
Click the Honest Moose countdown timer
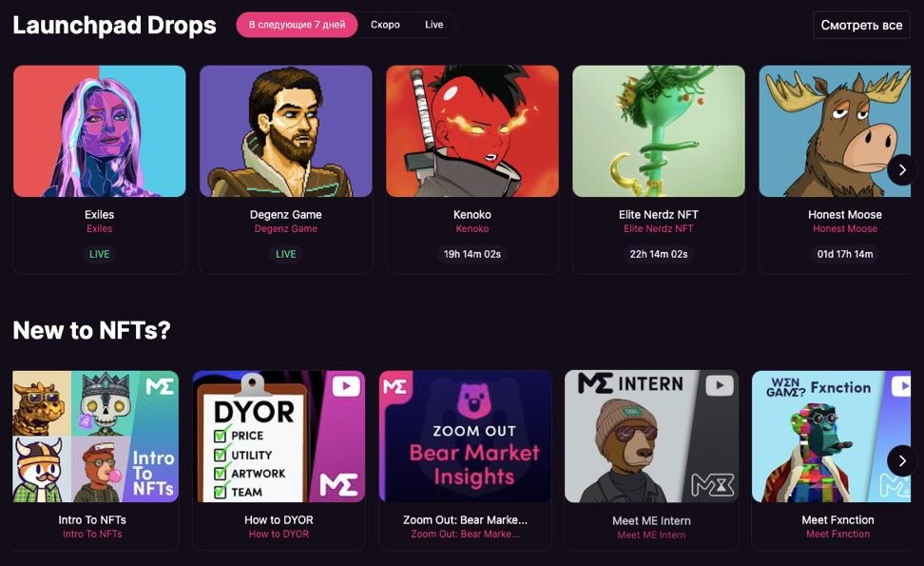point(845,254)
